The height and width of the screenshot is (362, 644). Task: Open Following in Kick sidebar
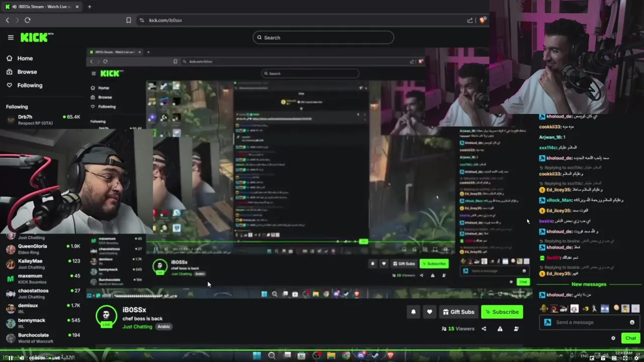pos(30,85)
